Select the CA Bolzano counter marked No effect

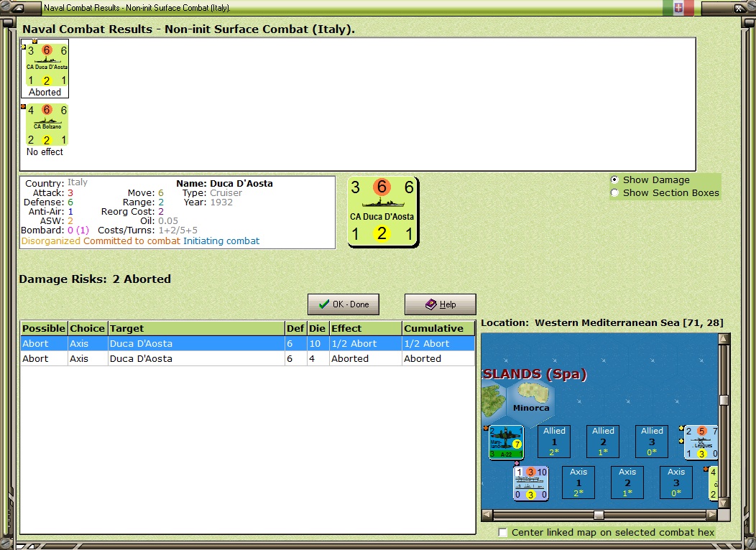pos(47,125)
